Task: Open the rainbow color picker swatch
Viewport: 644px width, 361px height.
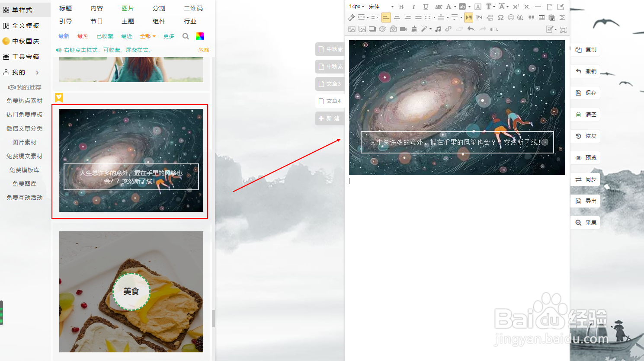Action: [x=200, y=36]
